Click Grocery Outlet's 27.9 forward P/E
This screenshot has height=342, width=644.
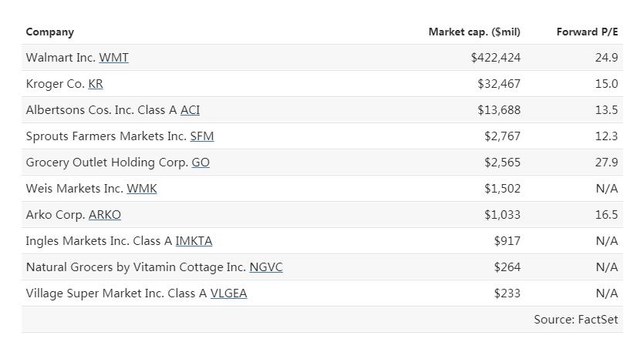pos(607,163)
